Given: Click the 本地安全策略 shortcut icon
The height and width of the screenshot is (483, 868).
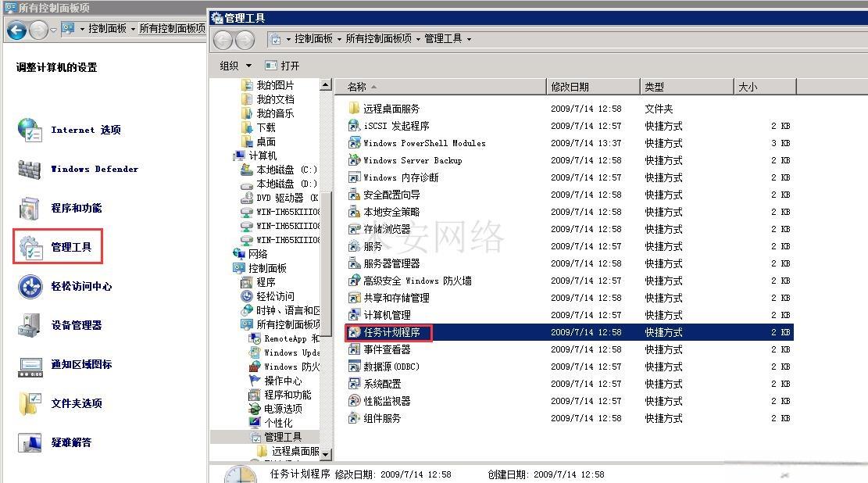Looking at the screenshot, I should click(354, 212).
